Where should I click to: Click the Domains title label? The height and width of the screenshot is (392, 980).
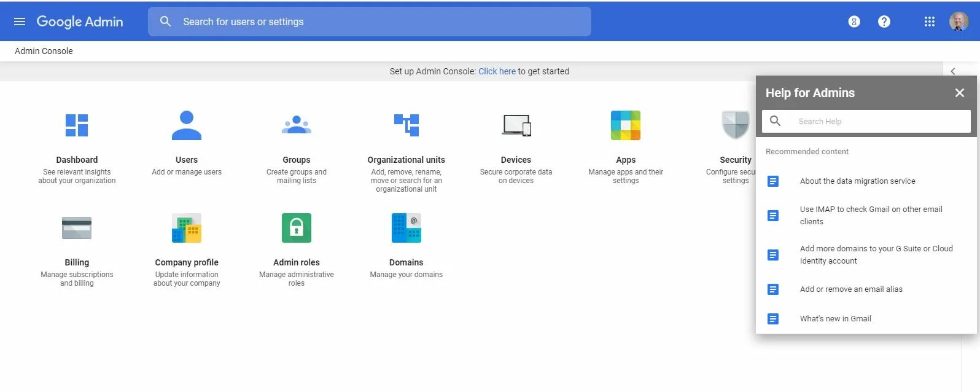tap(406, 262)
